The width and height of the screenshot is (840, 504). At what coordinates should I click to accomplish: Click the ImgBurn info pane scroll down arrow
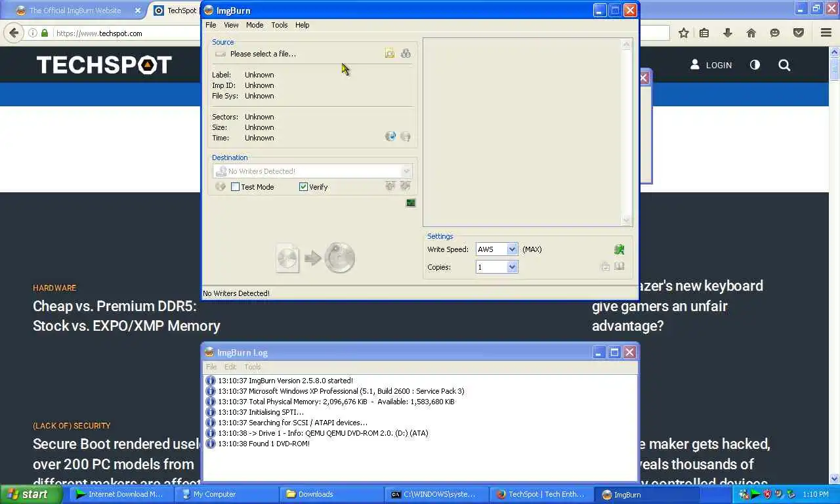[626, 220]
